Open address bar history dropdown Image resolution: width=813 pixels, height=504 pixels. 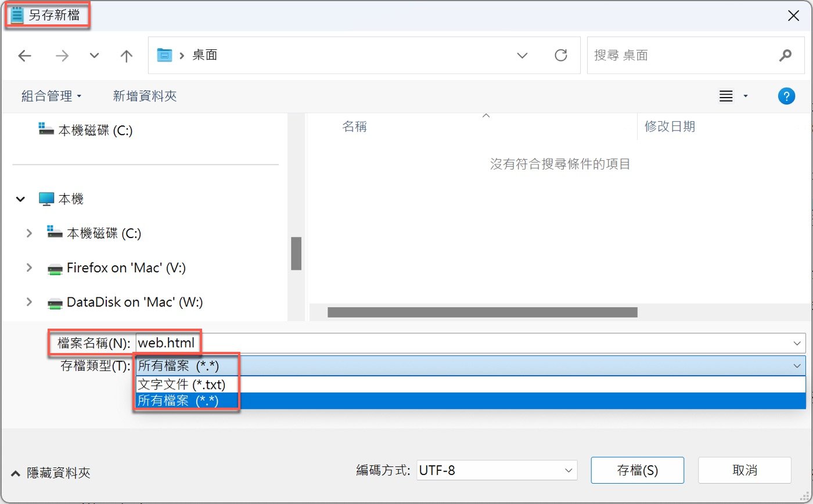[522, 56]
